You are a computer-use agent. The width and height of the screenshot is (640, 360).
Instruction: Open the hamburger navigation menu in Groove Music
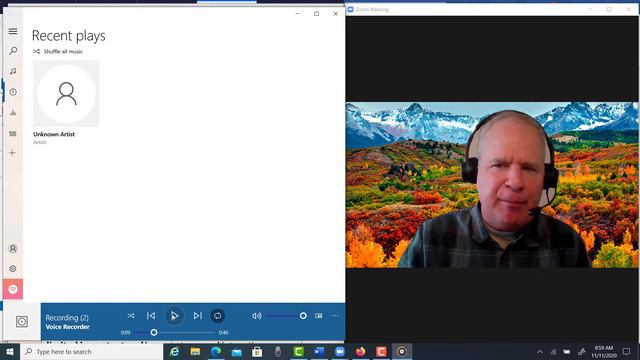pyautogui.click(x=13, y=31)
